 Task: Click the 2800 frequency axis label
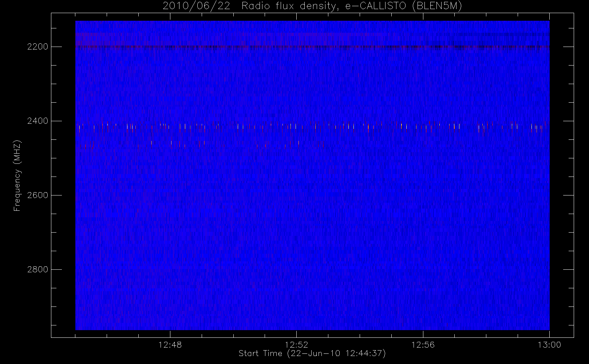[x=38, y=269]
